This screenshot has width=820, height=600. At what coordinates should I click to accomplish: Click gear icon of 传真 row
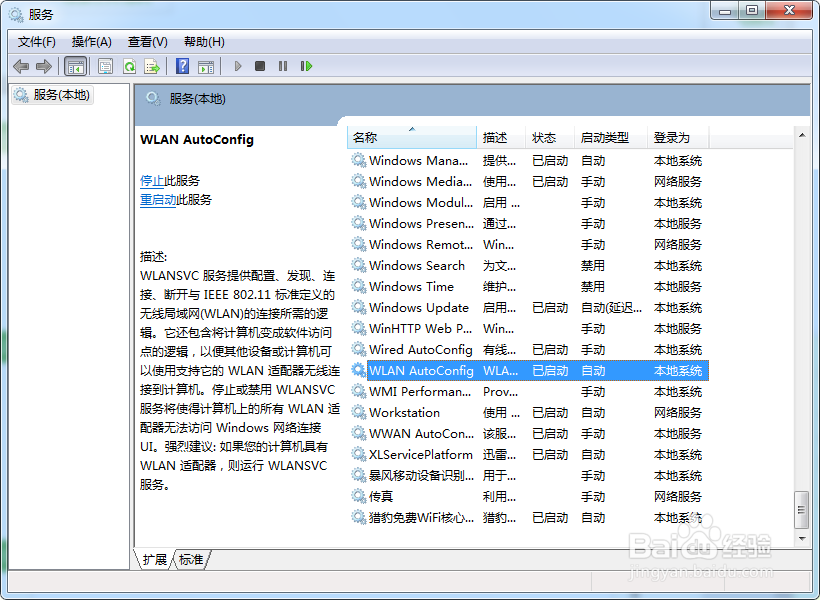359,496
